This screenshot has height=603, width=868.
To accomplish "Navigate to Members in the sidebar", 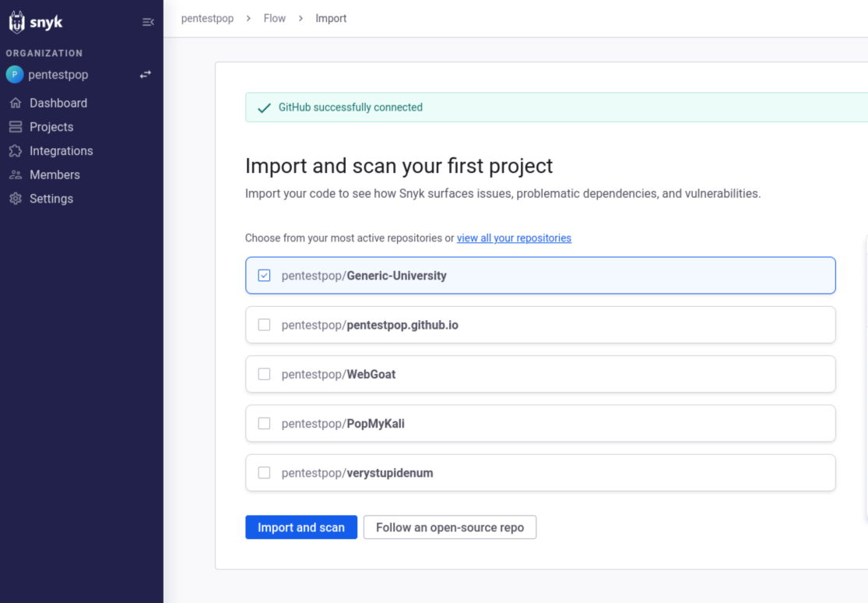I will 54,175.
